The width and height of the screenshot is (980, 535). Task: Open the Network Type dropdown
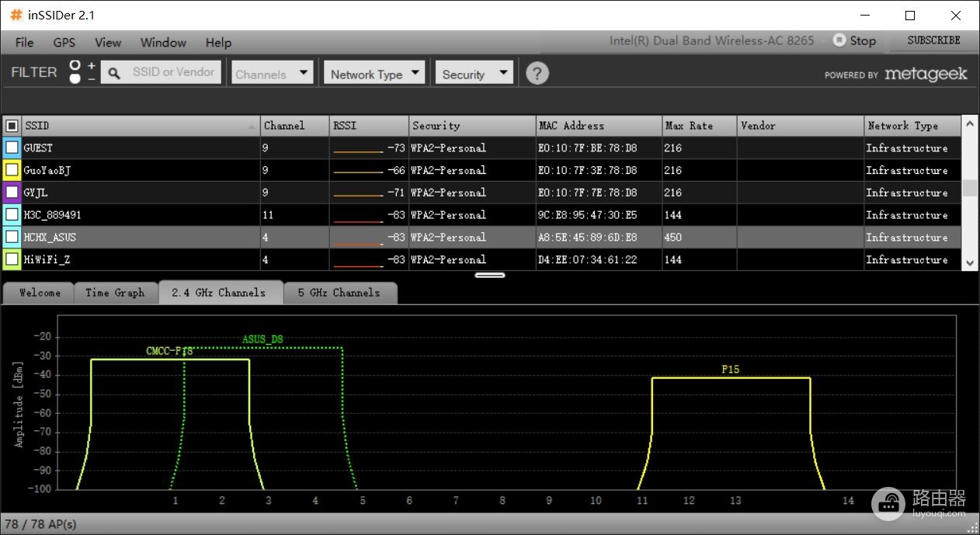coord(374,73)
